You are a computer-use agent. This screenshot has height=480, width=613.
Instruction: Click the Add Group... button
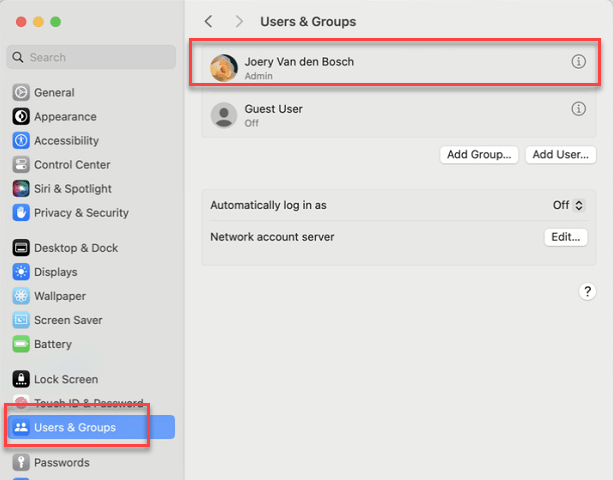(x=479, y=154)
